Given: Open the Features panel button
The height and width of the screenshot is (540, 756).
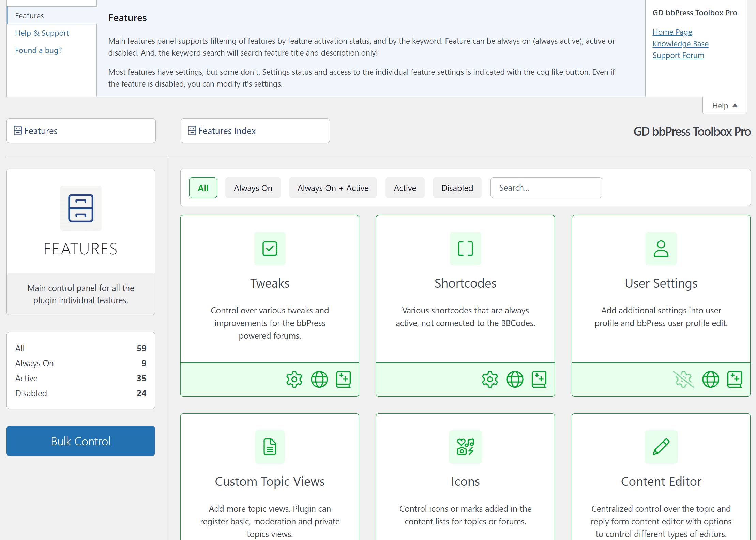Looking at the screenshot, I should (x=81, y=131).
